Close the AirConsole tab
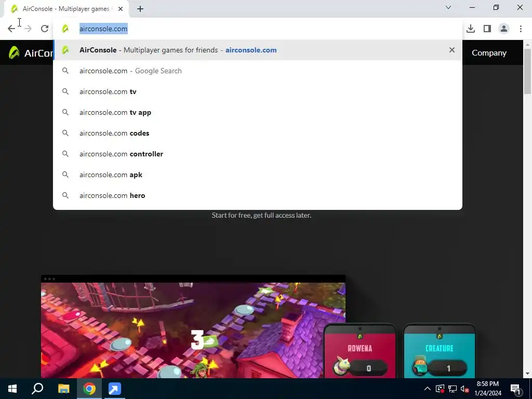532x399 pixels. [121, 9]
